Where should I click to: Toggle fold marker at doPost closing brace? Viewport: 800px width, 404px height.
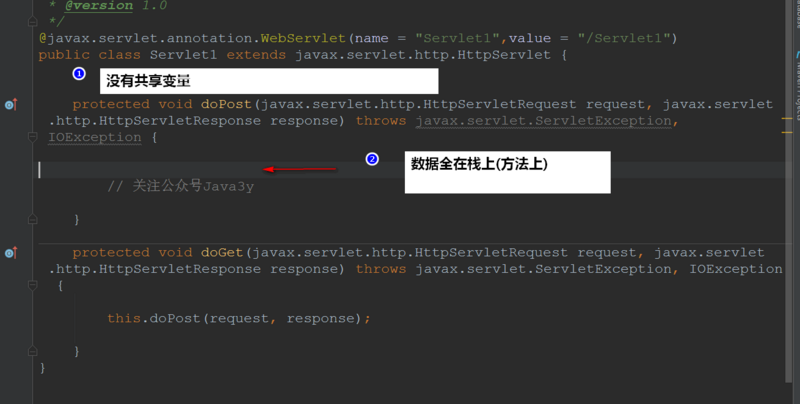(33, 219)
